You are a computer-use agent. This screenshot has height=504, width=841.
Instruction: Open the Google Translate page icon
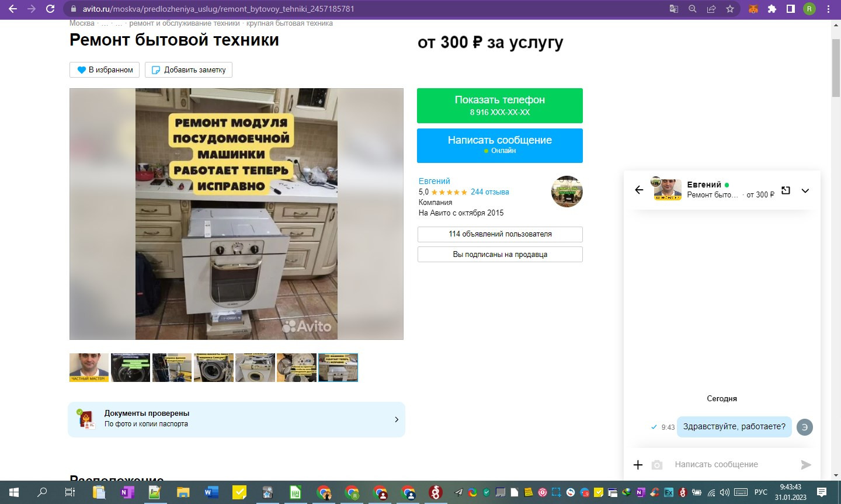tap(674, 9)
